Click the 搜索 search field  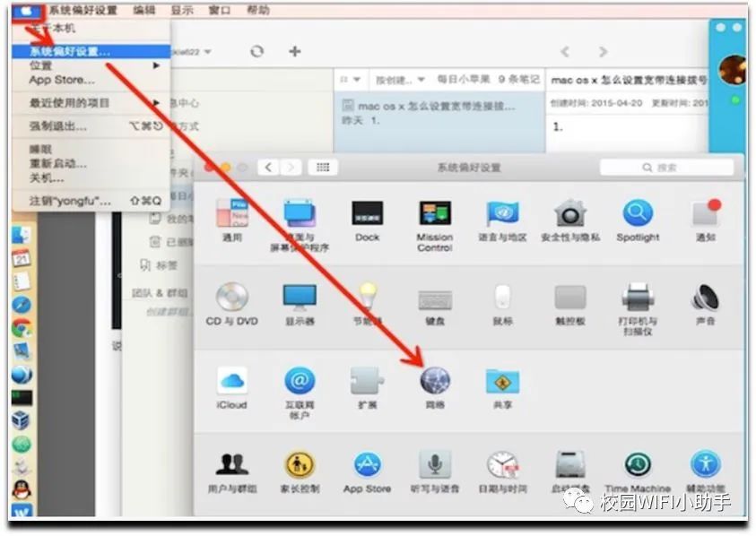(x=667, y=168)
